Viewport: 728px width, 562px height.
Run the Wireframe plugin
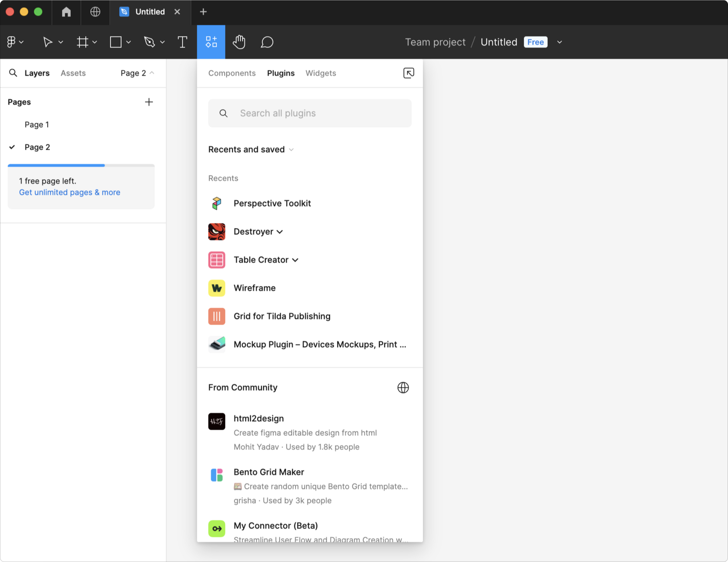(254, 288)
